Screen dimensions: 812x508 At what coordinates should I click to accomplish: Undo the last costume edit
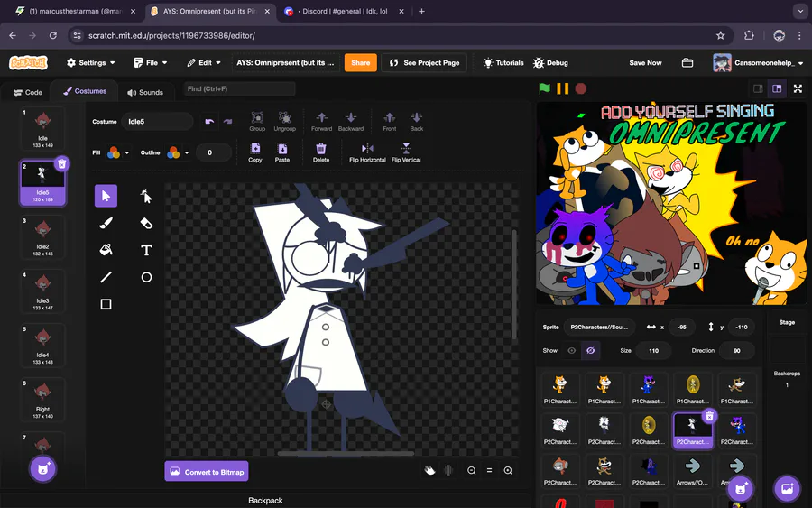209,121
